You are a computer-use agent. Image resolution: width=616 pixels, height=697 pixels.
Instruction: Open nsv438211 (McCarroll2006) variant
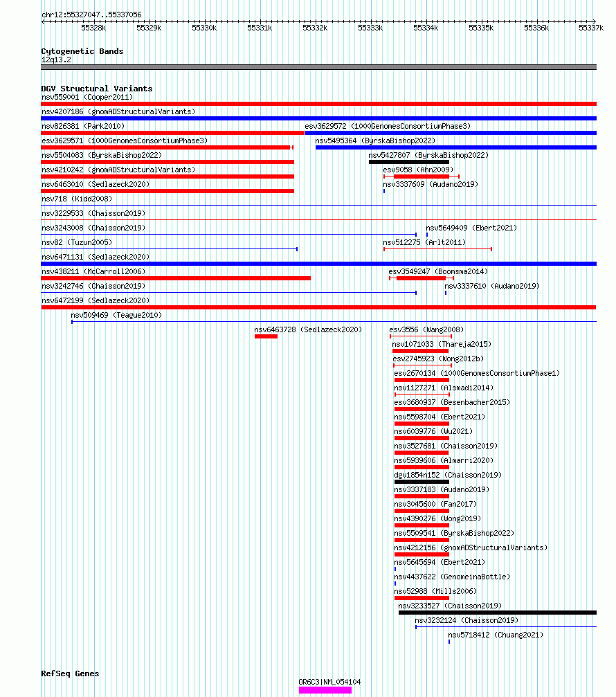[x=93, y=271]
